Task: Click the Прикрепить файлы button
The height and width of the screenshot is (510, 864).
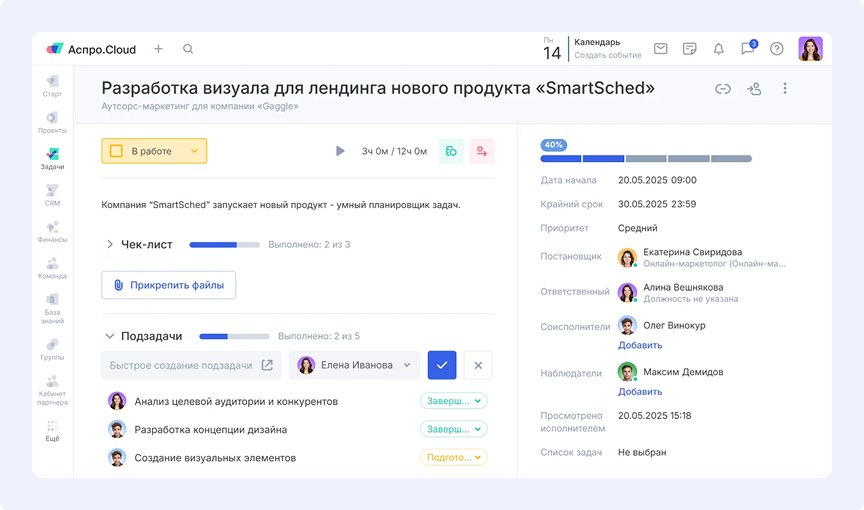Action: 168,285
